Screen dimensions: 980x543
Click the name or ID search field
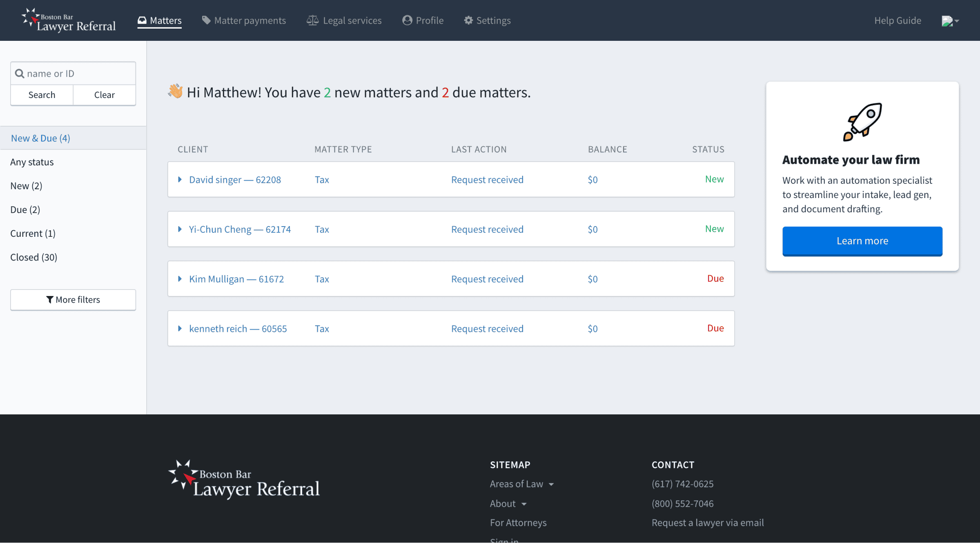[78, 73]
